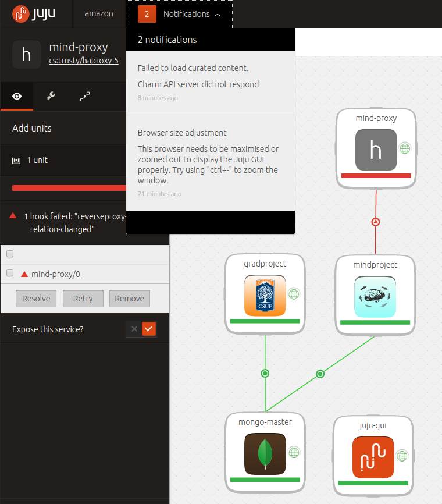
Task: Open the wrench settings tab in inspector
Action: pos(51,97)
